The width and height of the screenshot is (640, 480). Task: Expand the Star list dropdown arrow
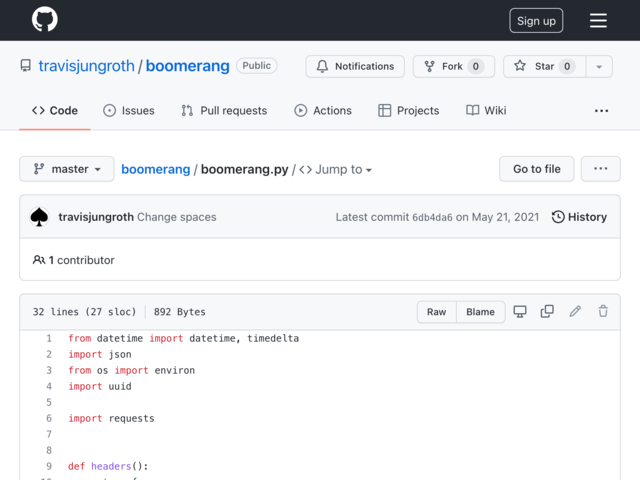599,66
